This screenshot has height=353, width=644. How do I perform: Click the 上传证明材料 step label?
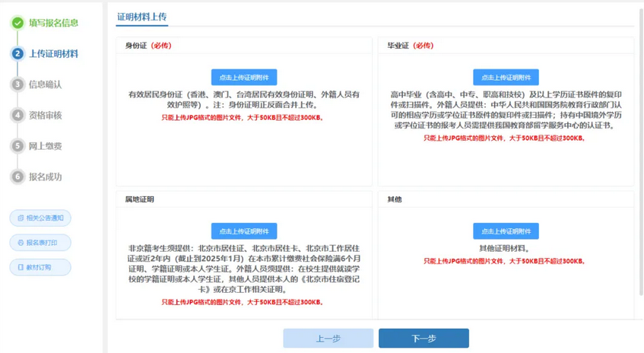[x=53, y=54]
